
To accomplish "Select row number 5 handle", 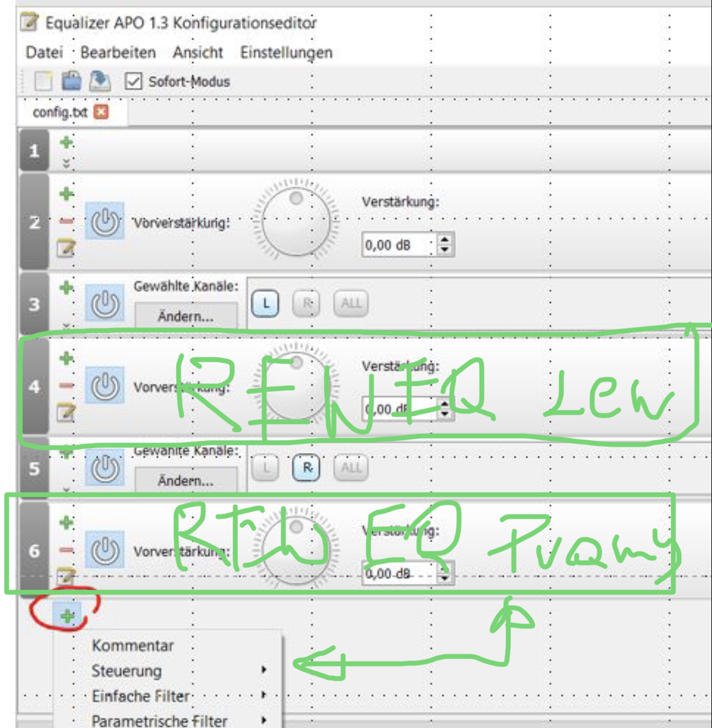I will tap(34, 468).
